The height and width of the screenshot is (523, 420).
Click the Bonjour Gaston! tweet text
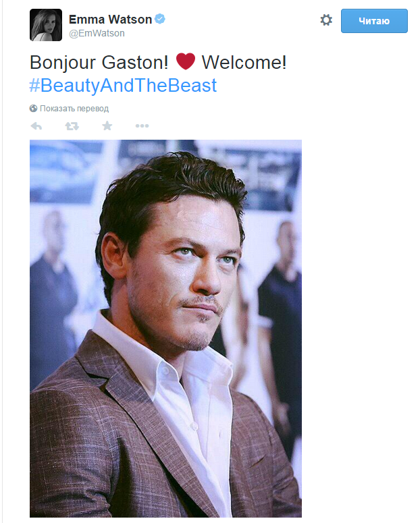99,62
